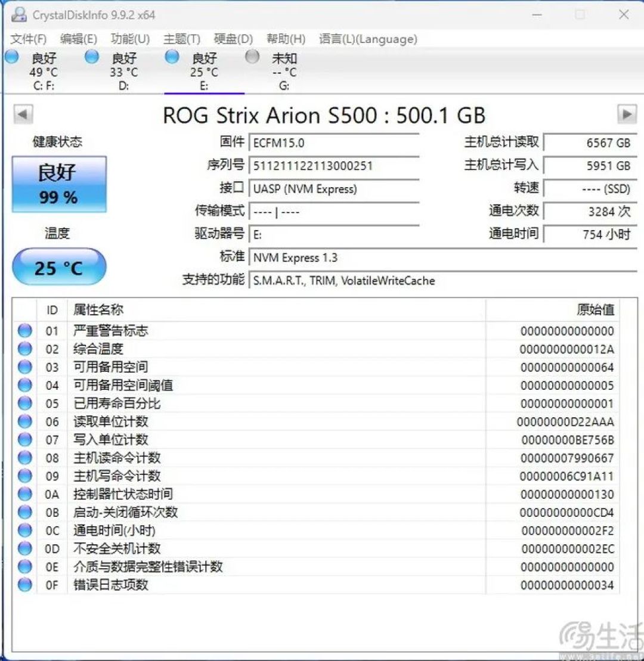Click status orb for attribute 0D 不安全关机计数

pos(25,548)
